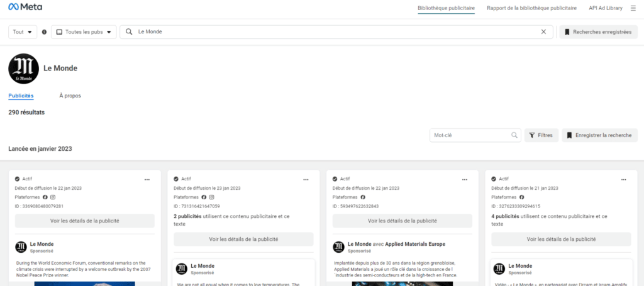Open the Tout country dropdown

(x=23, y=32)
